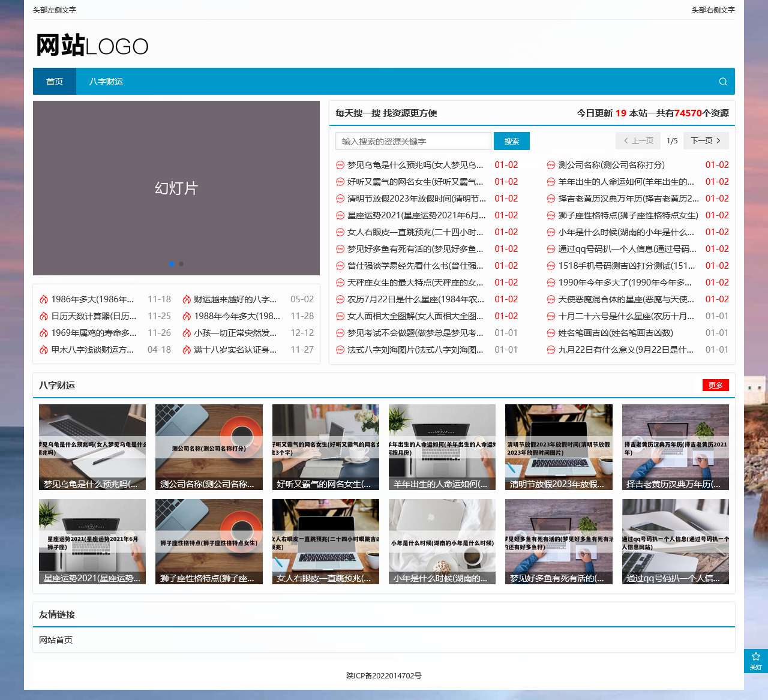Open thumbnail card 梦见乌龟是什么预兆吗

[92, 447]
